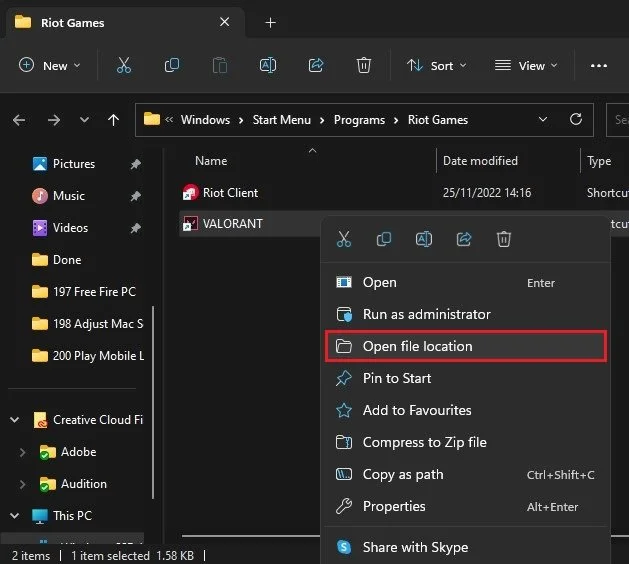Click the context menu Share icon
This screenshot has width=629, height=564.
point(464,239)
